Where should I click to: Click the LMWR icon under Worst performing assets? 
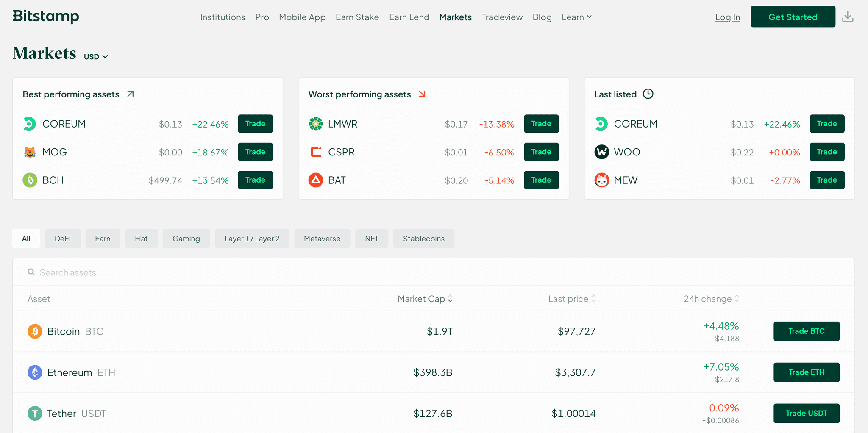click(315, 124)
